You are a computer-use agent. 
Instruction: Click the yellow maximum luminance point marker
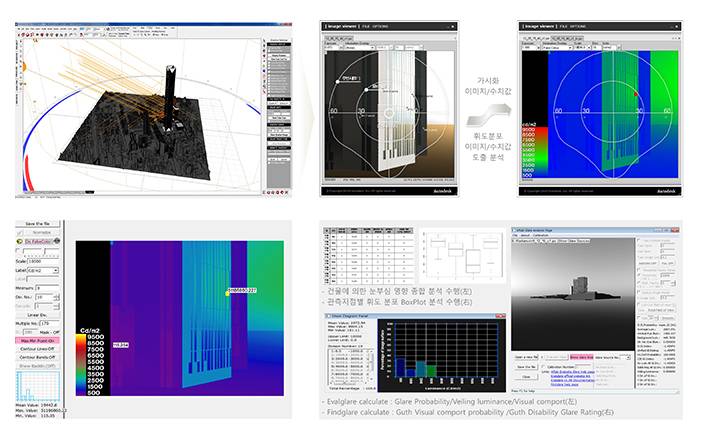(x=228, y=291)
